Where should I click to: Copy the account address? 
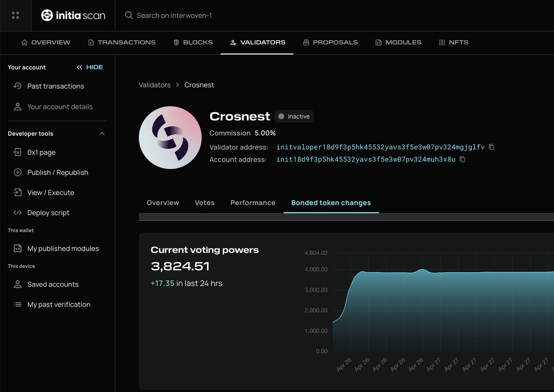click(x=462, y=159)
